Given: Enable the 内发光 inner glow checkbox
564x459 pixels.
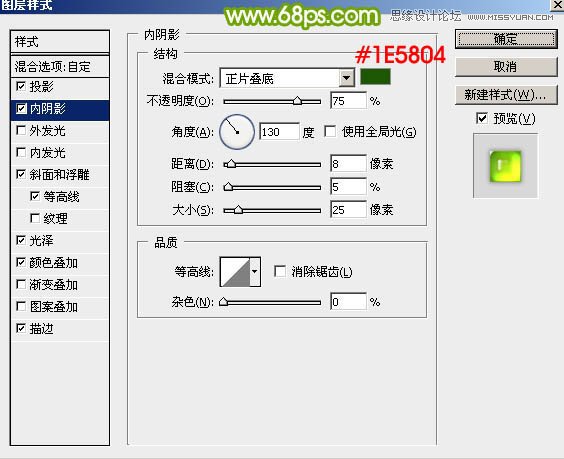Looking at the screenshot, I should click(x=21, y=152).
